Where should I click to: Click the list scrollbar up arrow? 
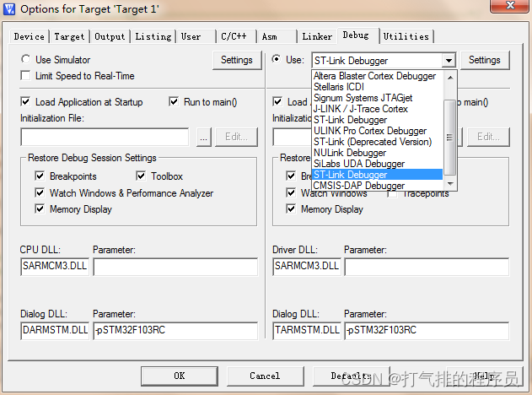tap(450, 78)
